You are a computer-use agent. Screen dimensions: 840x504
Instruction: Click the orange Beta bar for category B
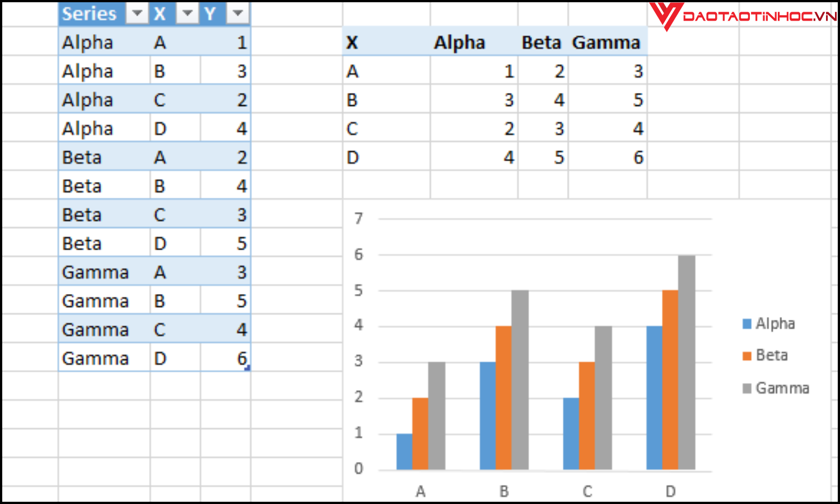point(503,398)
